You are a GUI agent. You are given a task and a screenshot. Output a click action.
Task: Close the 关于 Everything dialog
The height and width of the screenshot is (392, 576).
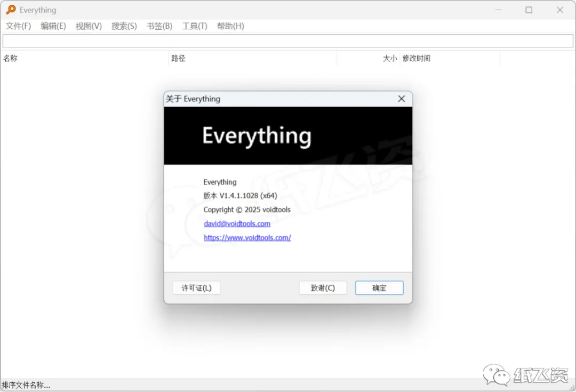tap(402, 99)
